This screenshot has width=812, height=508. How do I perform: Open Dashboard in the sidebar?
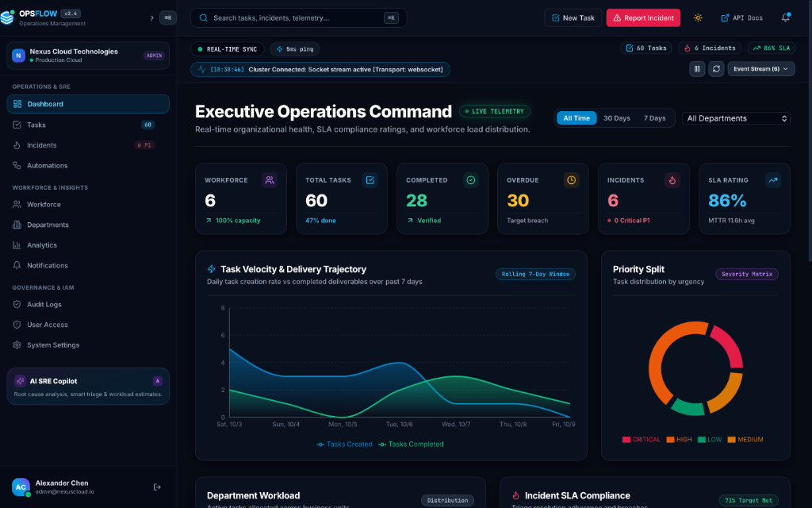(x=88, y=104)
